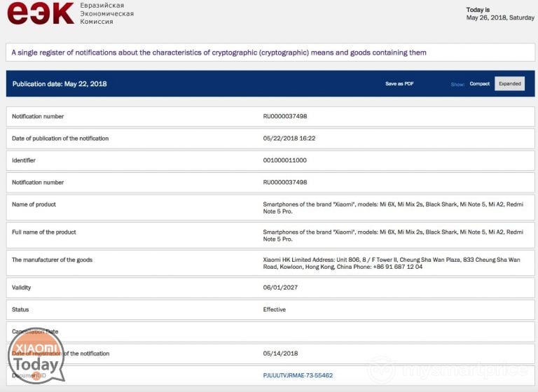This screenshot has height=392, width=538.
Task: Click 'The manufacturer of the goods' label
Action: coord(52,260)
